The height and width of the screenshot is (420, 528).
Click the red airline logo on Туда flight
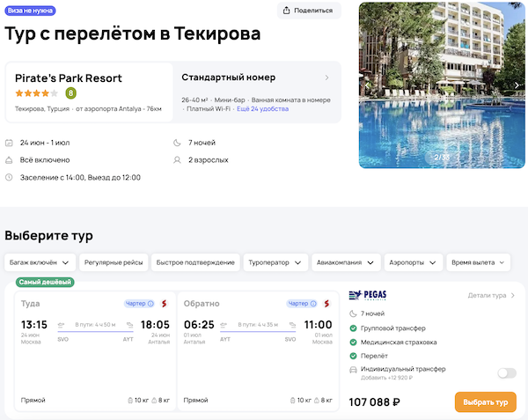pos(165,304)
